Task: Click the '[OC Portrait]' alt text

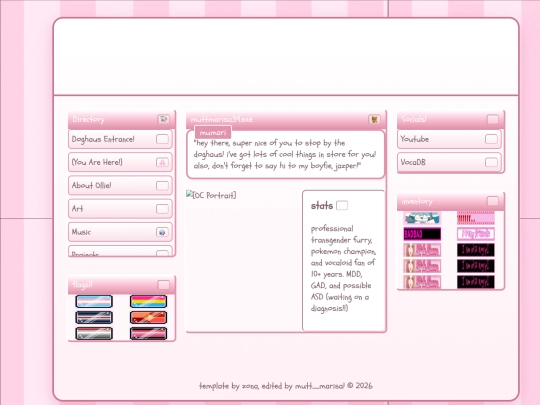Action: tap(215, 195)
